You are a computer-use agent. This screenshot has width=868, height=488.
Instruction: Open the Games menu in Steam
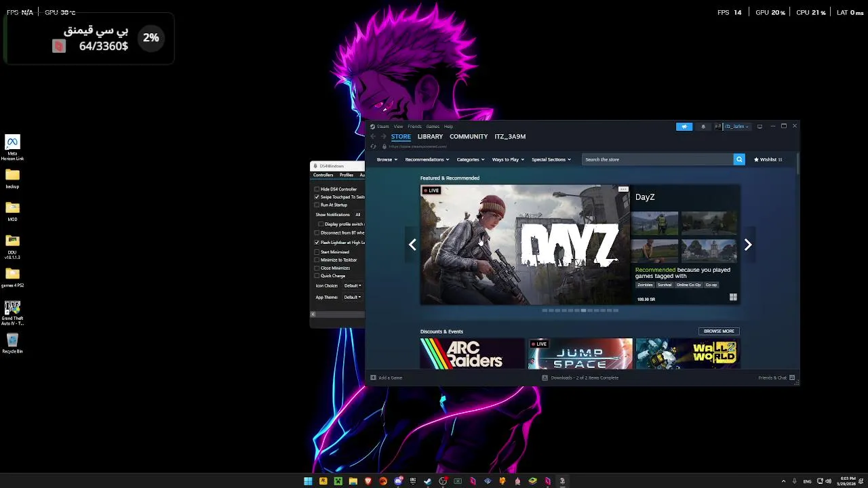click(433, 127)
